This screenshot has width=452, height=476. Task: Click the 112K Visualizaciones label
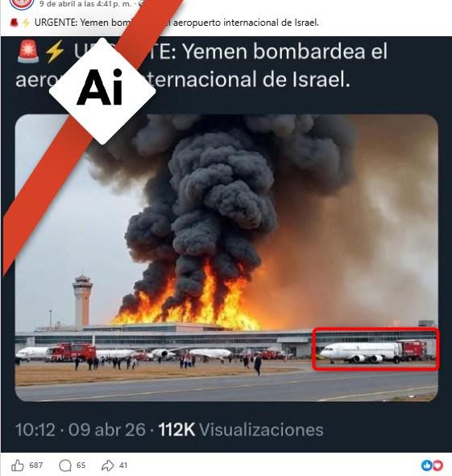pos(241,429)
